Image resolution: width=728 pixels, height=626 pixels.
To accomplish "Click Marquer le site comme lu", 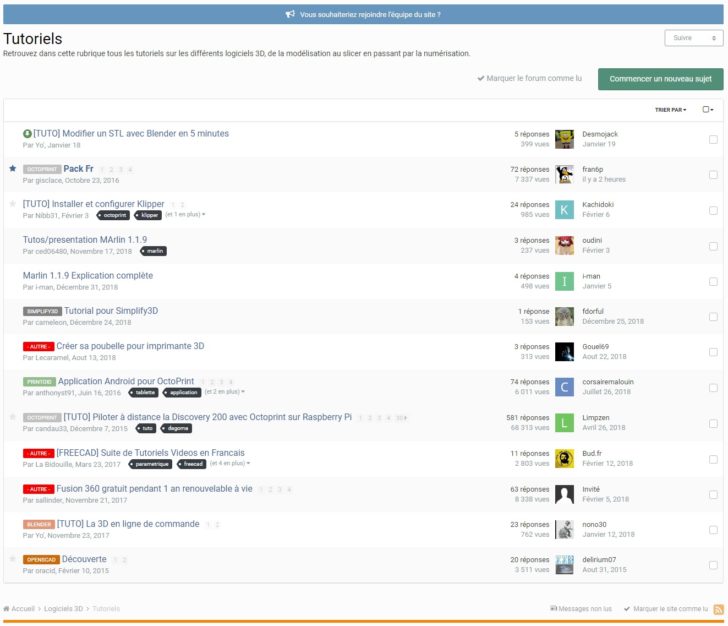I will pyautogui.click(x=666, y=609).
